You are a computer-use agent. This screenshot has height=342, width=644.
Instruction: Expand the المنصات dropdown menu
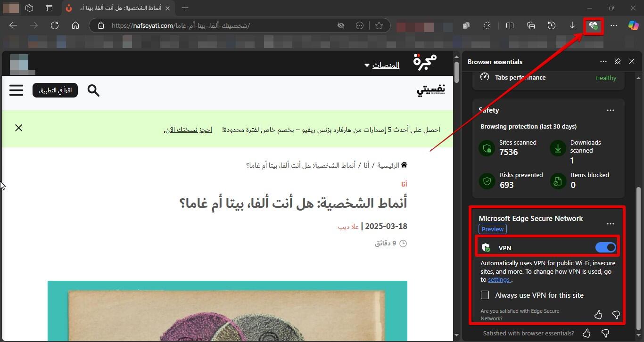(382, 65)
